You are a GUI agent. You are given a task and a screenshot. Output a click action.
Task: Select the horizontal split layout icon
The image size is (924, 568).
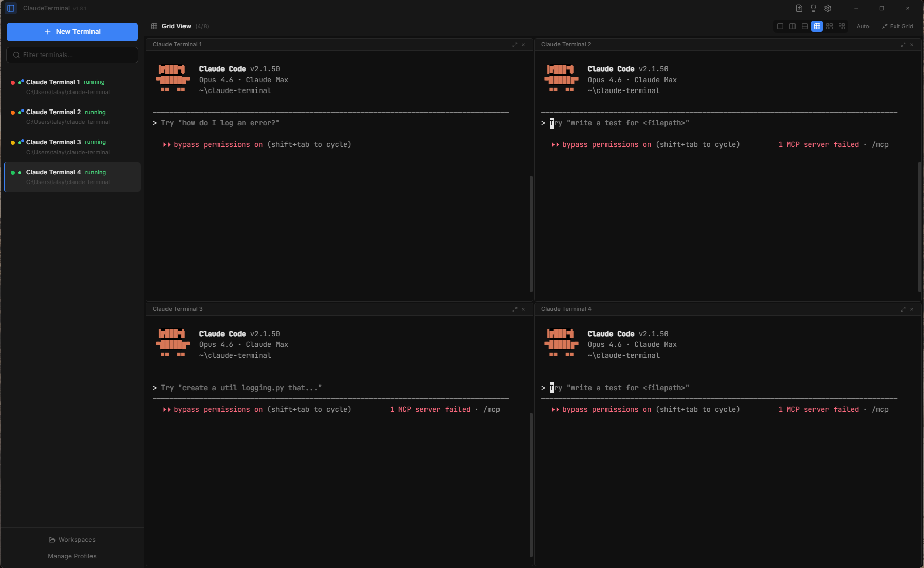[805, 26]
